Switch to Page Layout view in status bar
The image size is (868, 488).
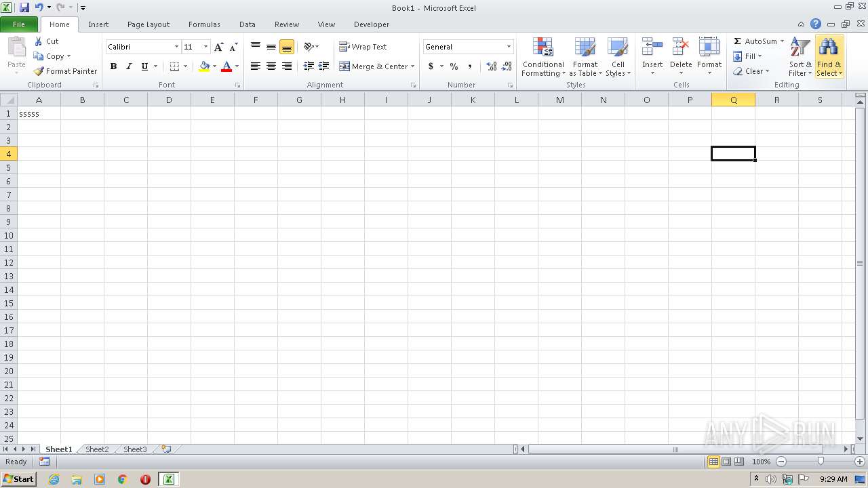(x=726, y=462)
